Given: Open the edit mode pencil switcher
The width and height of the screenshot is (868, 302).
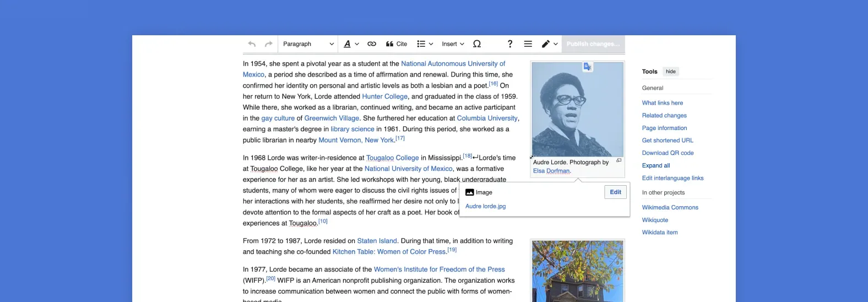Looking at the screenshot, I should 550,44.
